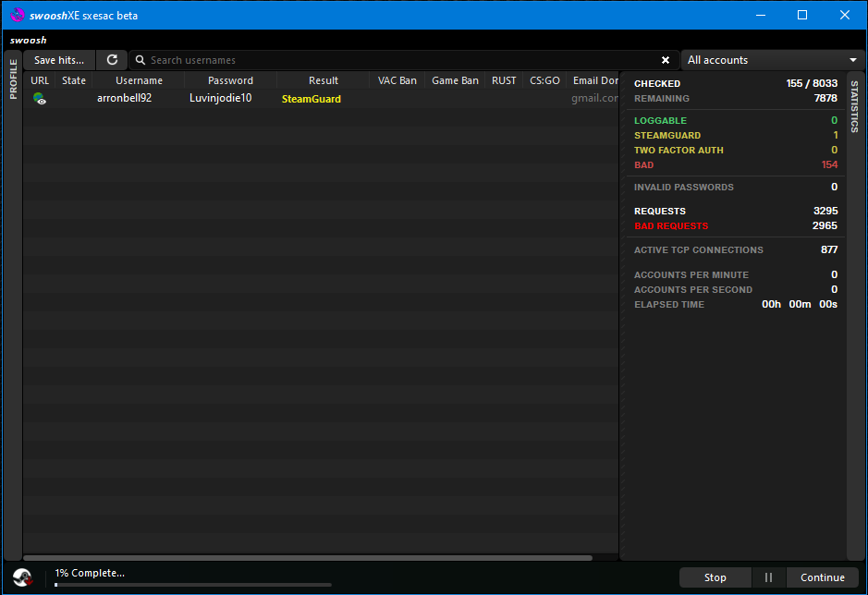Image resolution: width=868 pixels, height=595 pixels.
Task: Sort by the VAC Ban column header
Action: point(397,80)
